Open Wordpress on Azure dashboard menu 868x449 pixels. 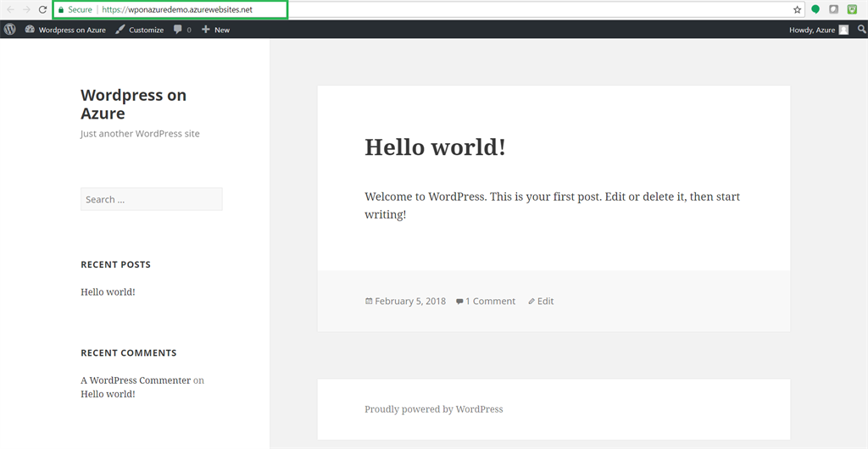pos(65,30)
